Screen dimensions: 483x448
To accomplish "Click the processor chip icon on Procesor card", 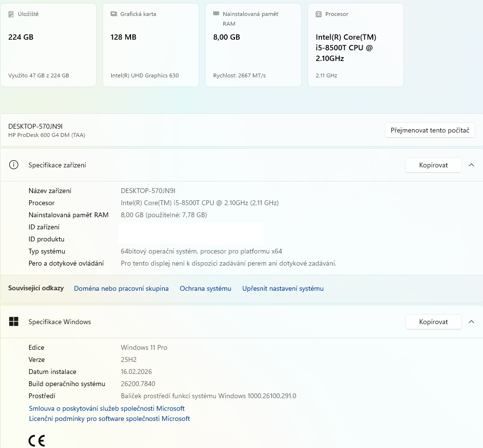I will coord(319,15).
